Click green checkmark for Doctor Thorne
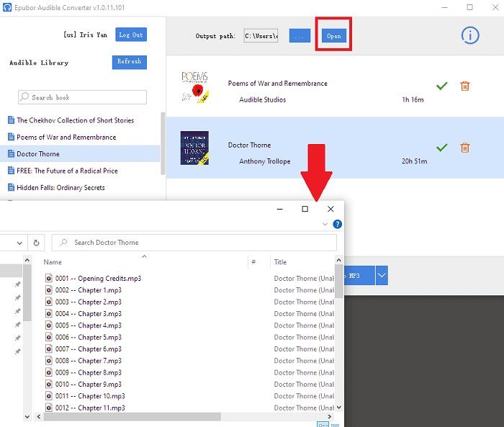This screenshot has width=504, height=427. point(442,148)
